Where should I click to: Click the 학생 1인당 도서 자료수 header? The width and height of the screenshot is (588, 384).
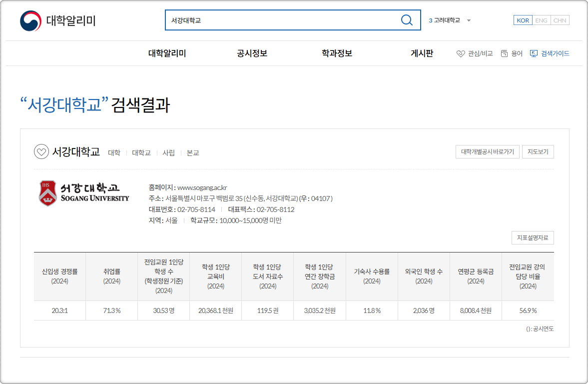tap(268, 276)
